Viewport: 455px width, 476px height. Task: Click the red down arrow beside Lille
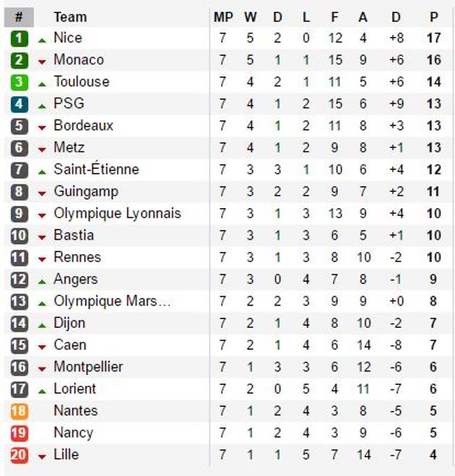pos(42,456)
